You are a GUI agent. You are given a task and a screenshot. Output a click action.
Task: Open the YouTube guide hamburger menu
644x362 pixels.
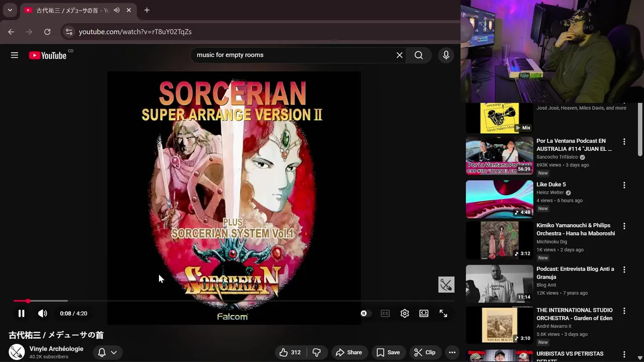(15, 55)
